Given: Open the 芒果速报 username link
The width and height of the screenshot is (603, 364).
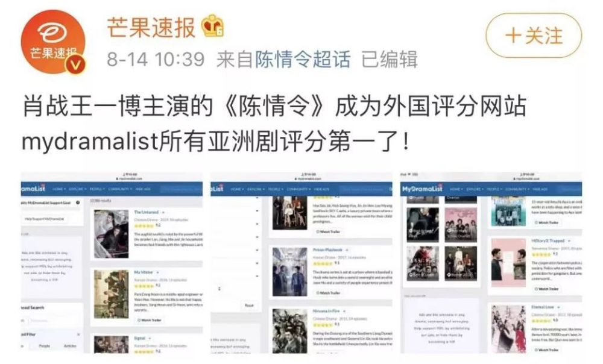Looking at the screenshot, I should click(151, 27).
